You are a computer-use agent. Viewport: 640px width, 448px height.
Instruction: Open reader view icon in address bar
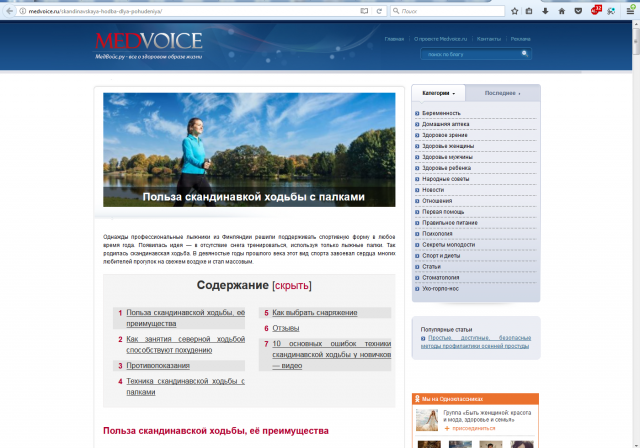point(364,11)
